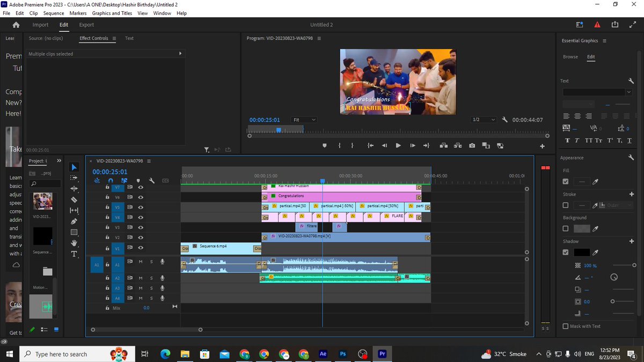This screenshot has width=644, height=362.
Task: Click the Mark Out bracket icon
Action: 353,145
